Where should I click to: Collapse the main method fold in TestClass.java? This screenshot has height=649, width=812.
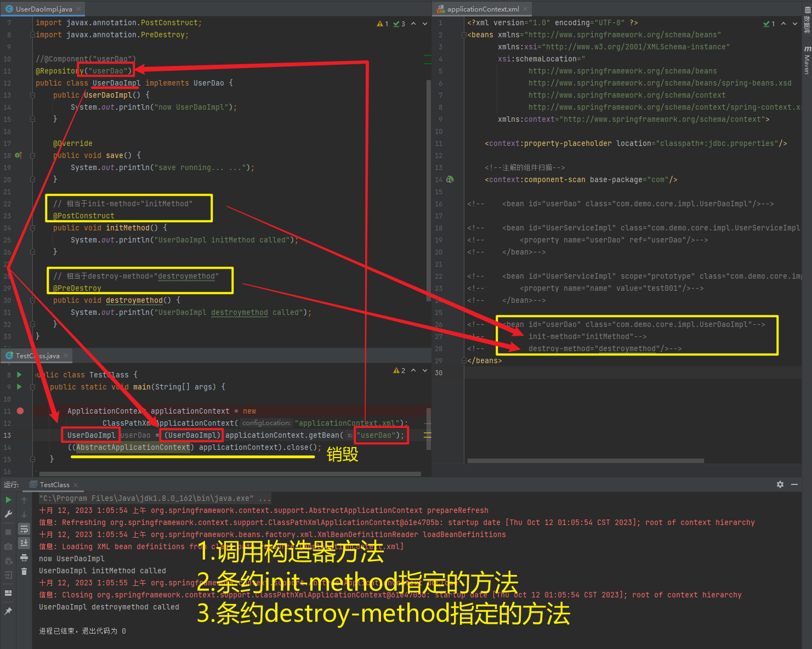click(32, 387)
